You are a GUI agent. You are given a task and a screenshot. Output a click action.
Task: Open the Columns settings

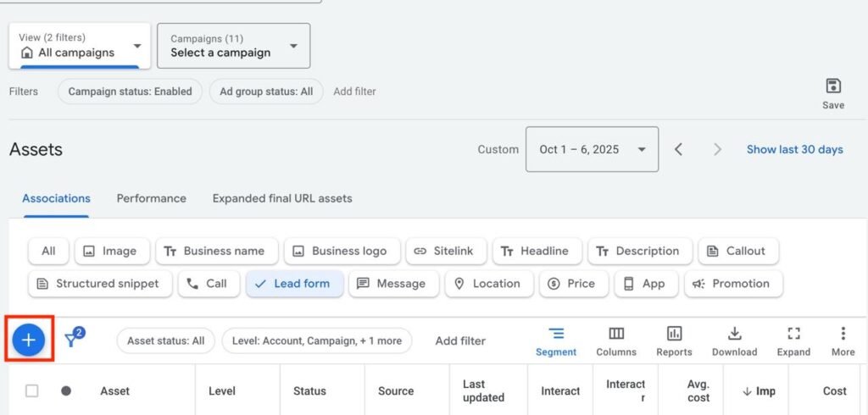(x=616, y=340)
